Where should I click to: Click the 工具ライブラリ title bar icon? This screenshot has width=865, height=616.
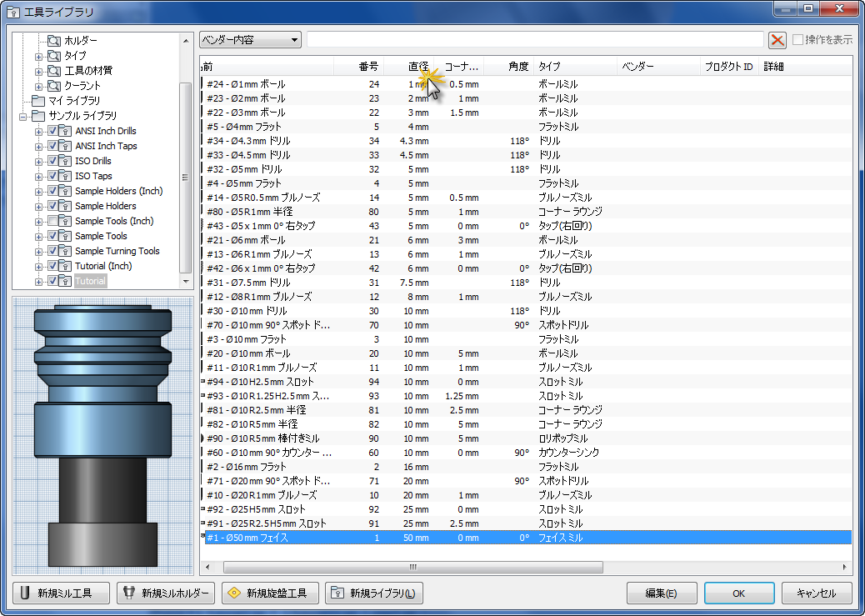pyautogui.click(x=13, y=12)
